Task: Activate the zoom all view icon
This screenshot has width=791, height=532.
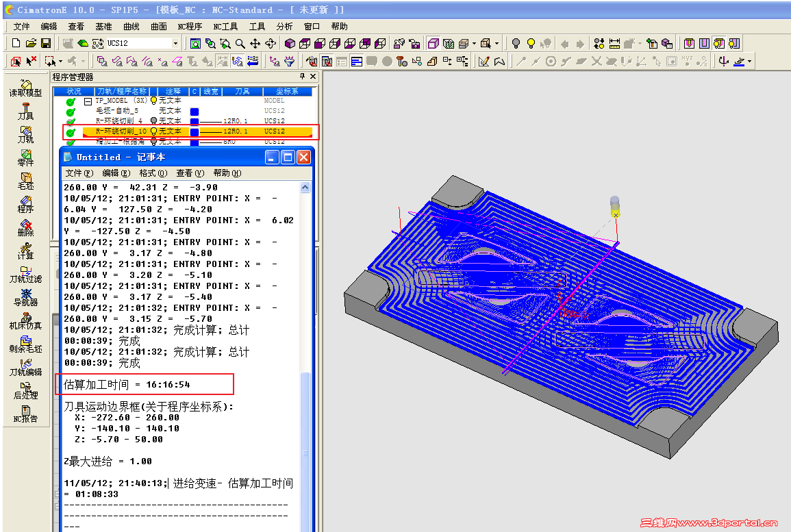Action: click(196, 44)
